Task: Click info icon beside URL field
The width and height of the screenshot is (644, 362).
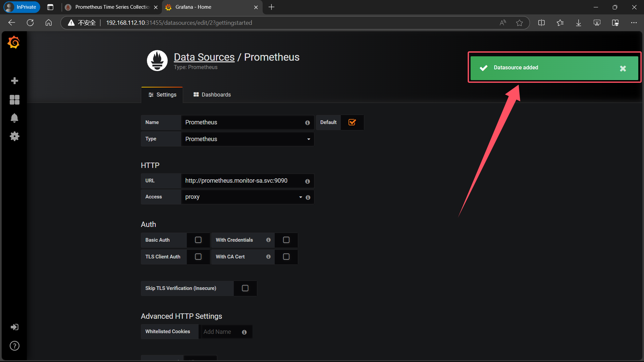Action: 307,181
